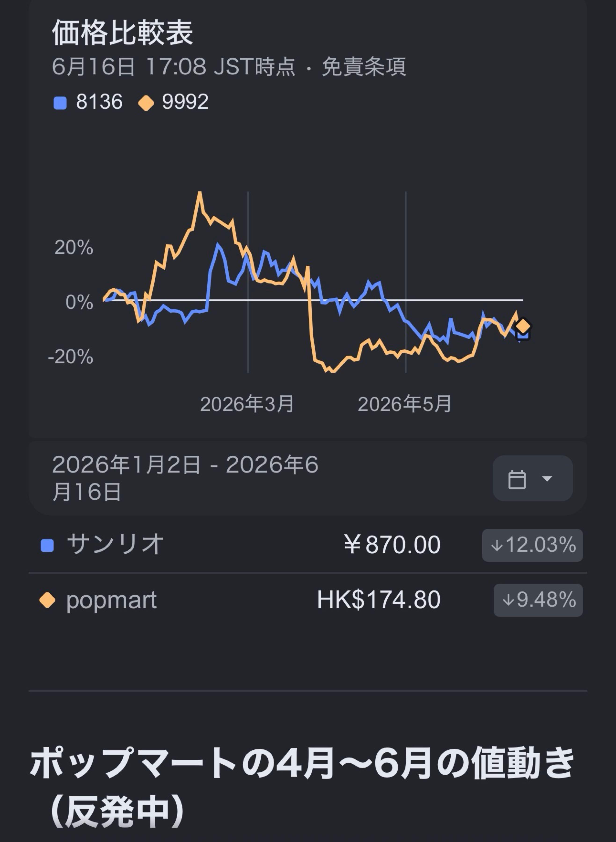Select the orange 9992 legend diamond
This screenshot has width=616, height=842.
[x=146, y=103]
